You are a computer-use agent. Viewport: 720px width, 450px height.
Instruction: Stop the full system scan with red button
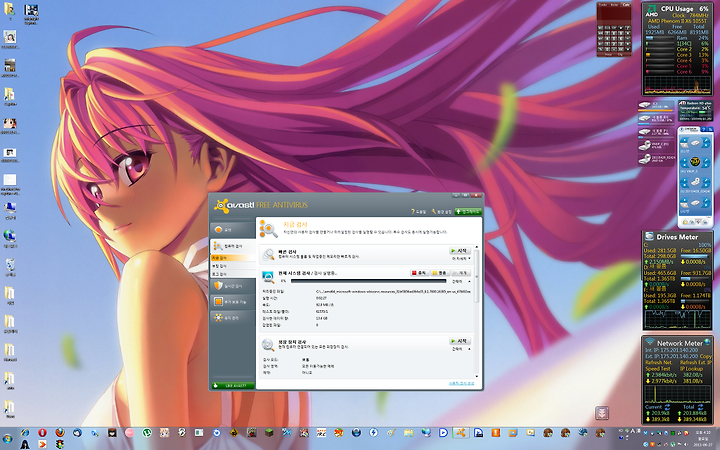click(419, 273)
